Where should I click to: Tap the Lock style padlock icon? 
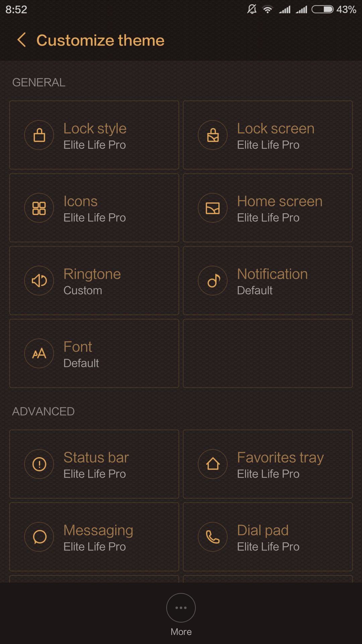(39, 135)
